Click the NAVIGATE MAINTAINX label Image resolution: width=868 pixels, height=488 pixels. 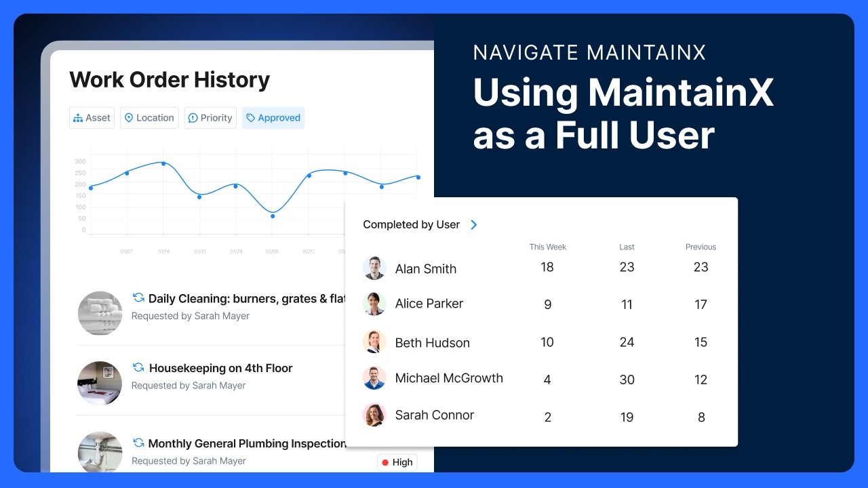(589, 52)
